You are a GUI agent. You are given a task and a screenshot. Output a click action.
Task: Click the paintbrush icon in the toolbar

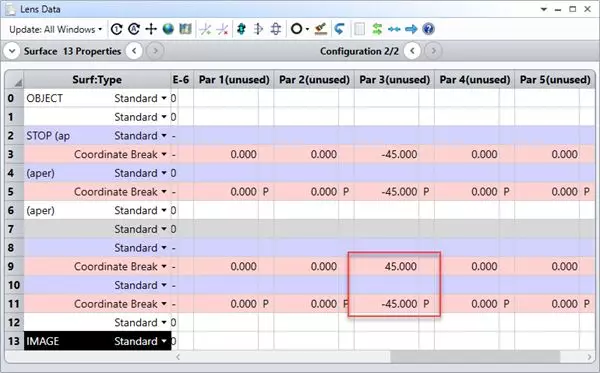pos(321,29)
